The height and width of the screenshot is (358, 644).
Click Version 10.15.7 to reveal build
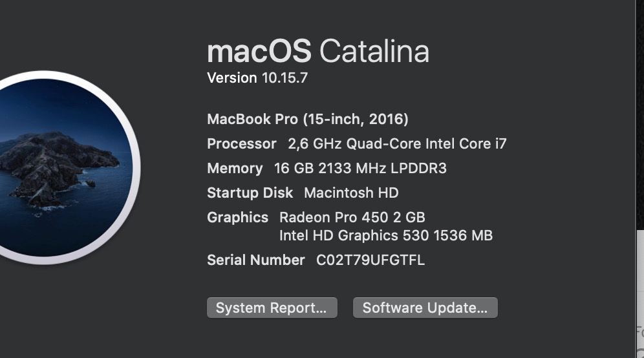(x=257, y=78)
